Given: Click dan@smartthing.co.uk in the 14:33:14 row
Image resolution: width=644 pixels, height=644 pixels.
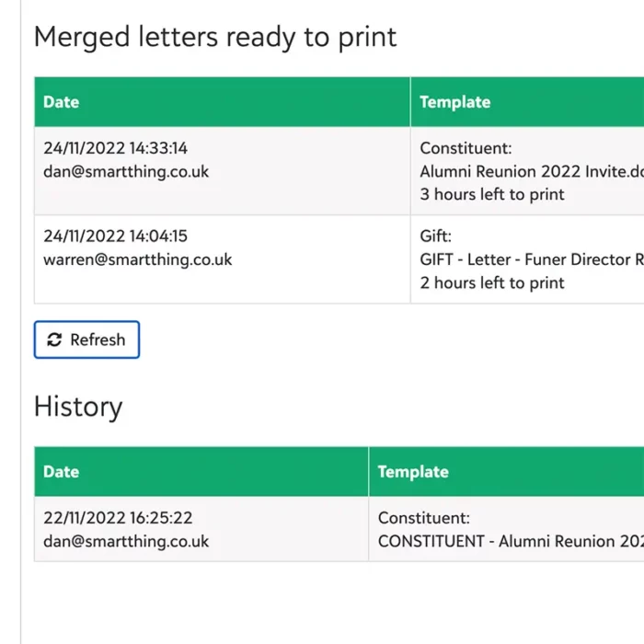Looking at the screenshot, I should click(126, 172).
